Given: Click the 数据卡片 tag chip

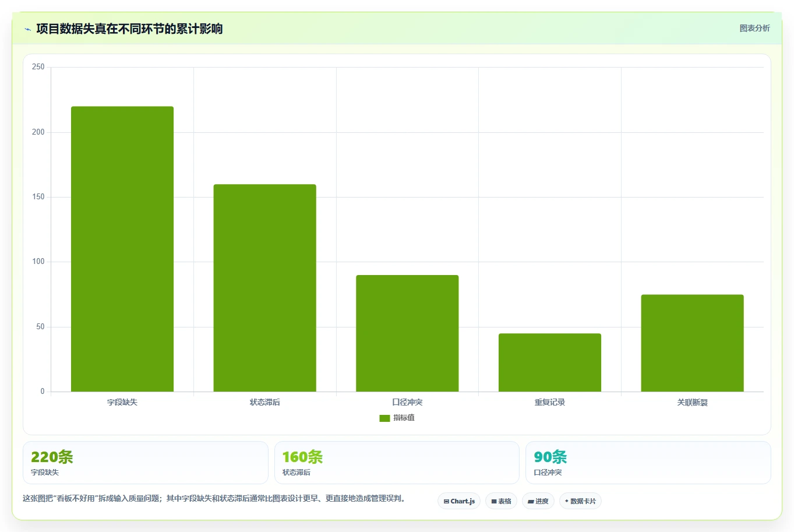Looking at the screenshot, I should [580, 501].
